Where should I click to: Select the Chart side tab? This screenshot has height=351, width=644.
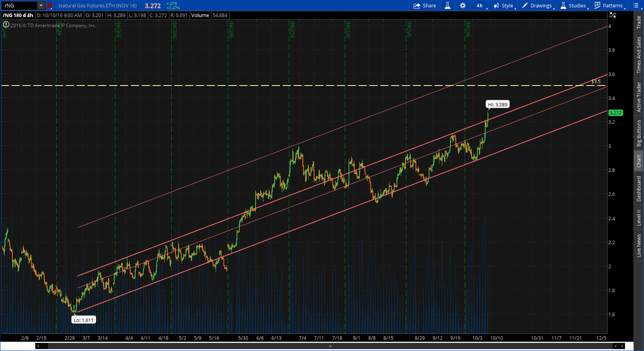639,161
